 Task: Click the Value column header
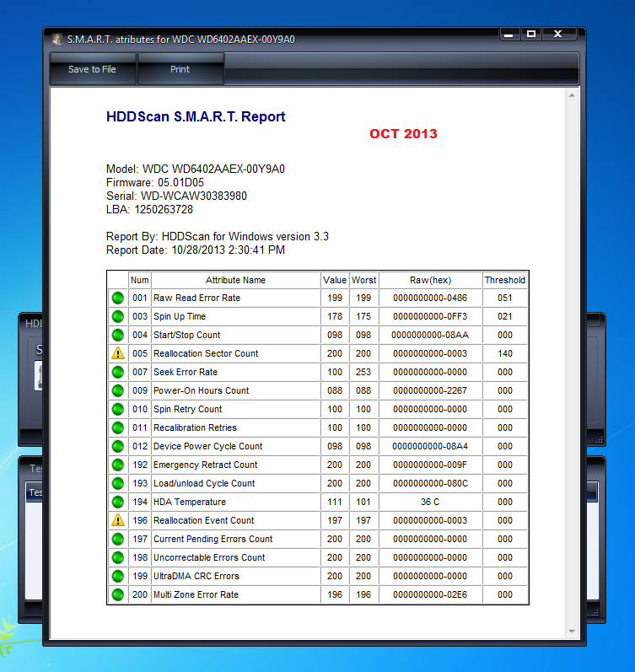pos(335,280)
